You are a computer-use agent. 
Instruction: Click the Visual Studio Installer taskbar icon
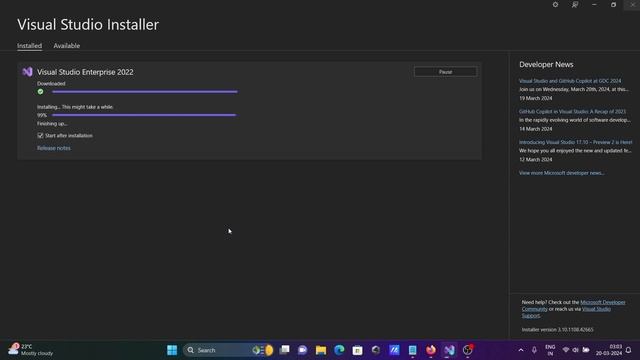[x=449, y=350]
